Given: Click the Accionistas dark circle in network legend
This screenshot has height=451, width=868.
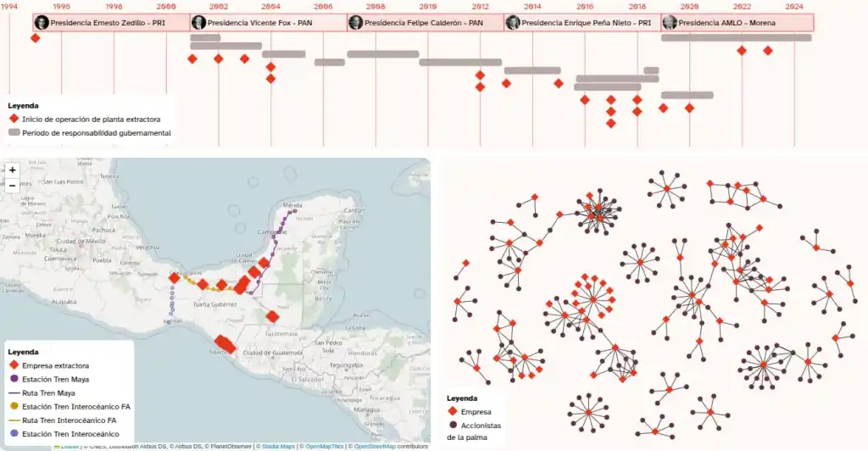Looking at the screenshot, I should [x=454, y=425].
